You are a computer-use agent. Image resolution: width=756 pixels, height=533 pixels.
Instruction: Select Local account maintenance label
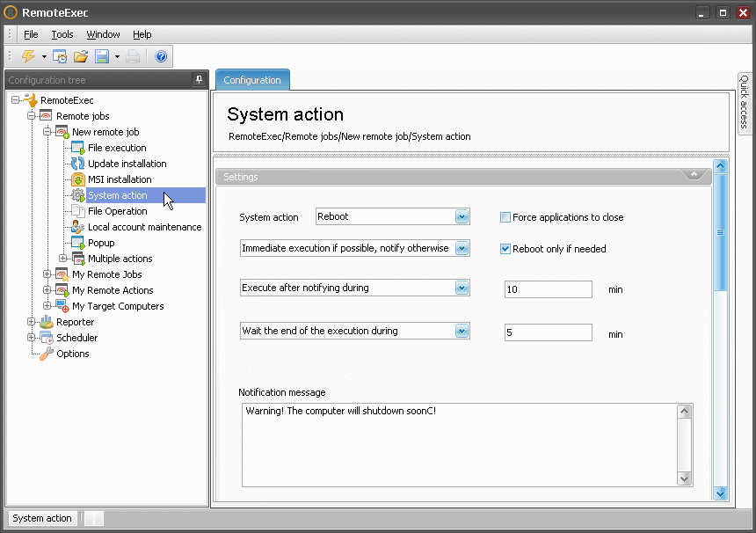[x=145, y=227]
